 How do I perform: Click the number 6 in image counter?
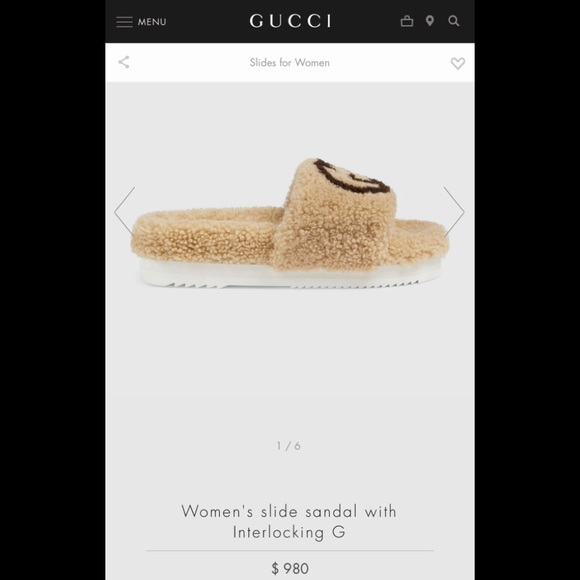(297, 446)
